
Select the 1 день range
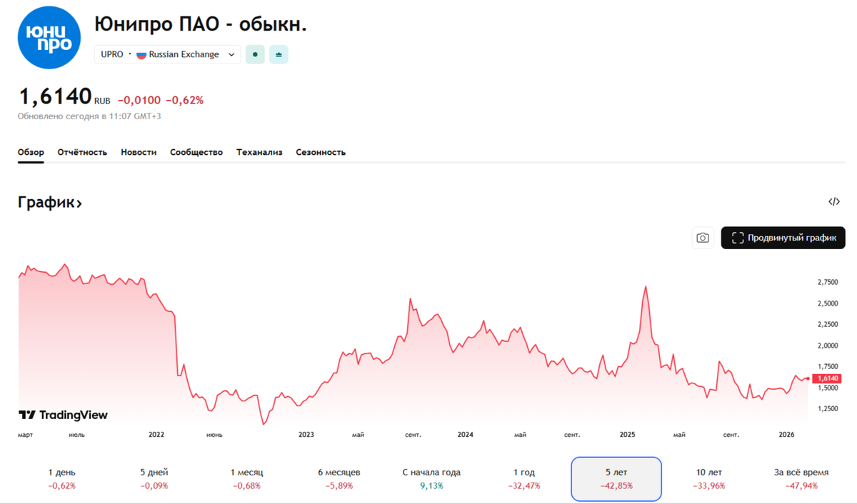[x=61, y=478]
